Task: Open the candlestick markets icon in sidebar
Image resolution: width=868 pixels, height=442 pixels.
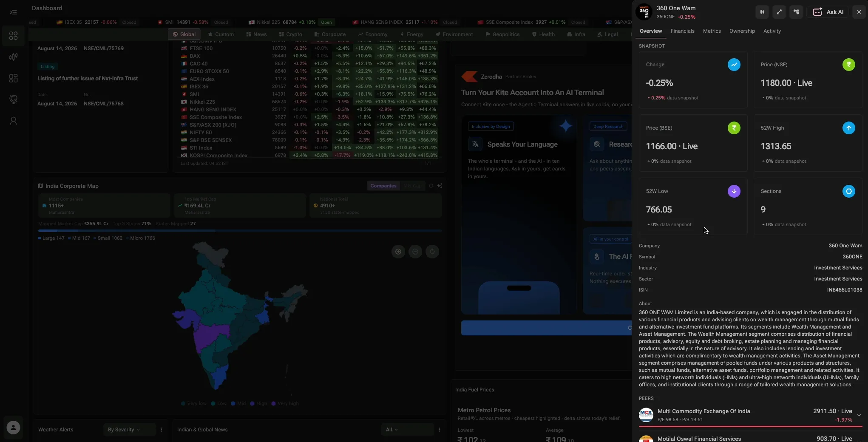Action: click(14, 57)
